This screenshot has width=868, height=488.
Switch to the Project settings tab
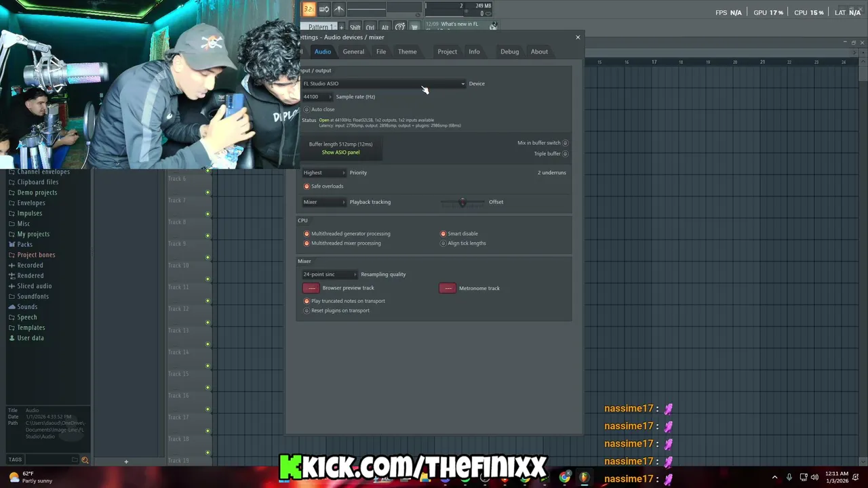[x=447, y=52]
